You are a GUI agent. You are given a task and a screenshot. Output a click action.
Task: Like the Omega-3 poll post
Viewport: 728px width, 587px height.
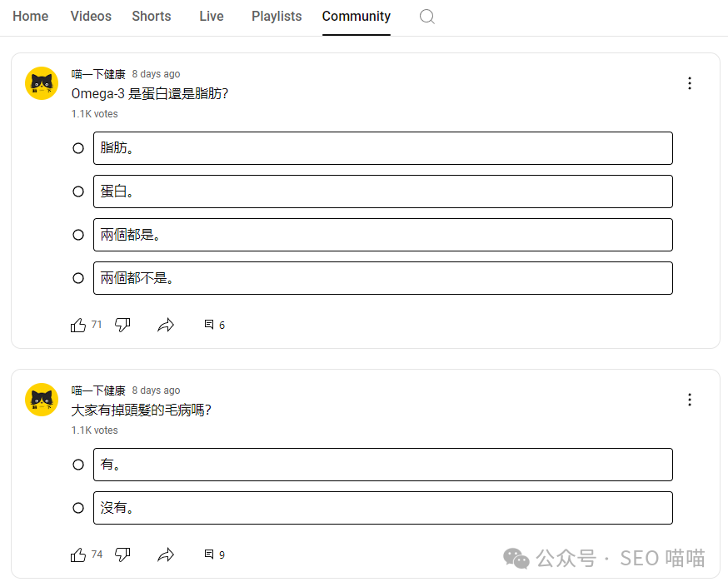(78, 325)
